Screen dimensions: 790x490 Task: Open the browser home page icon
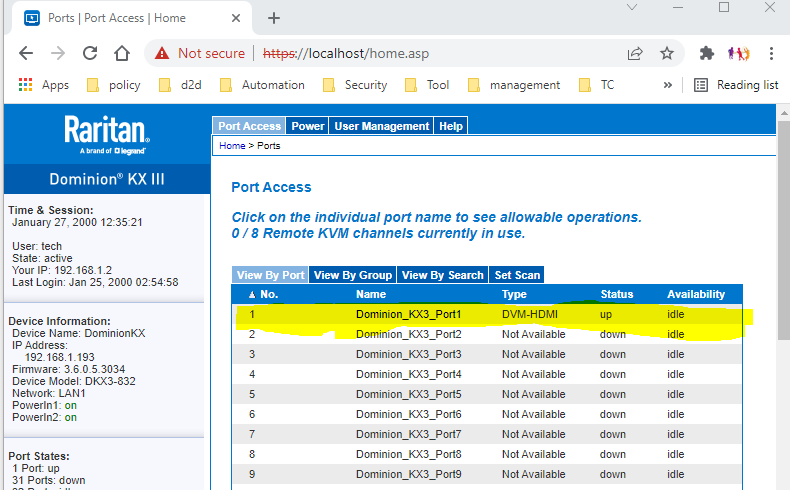[x=122, y=53]
